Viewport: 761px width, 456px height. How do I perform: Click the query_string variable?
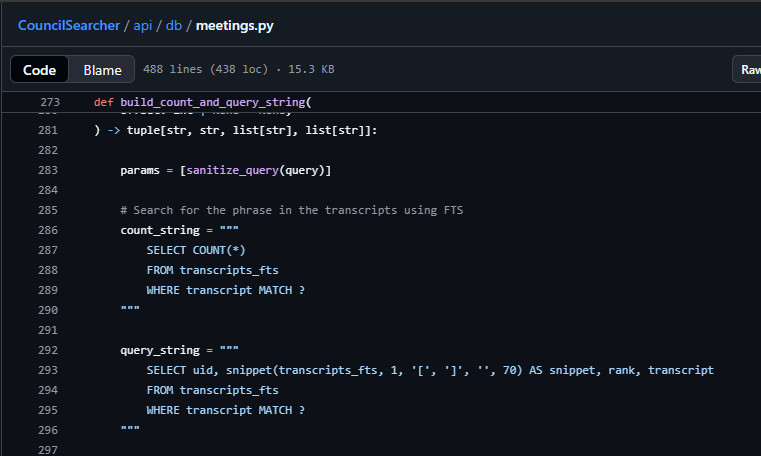(x=160, y=350)
